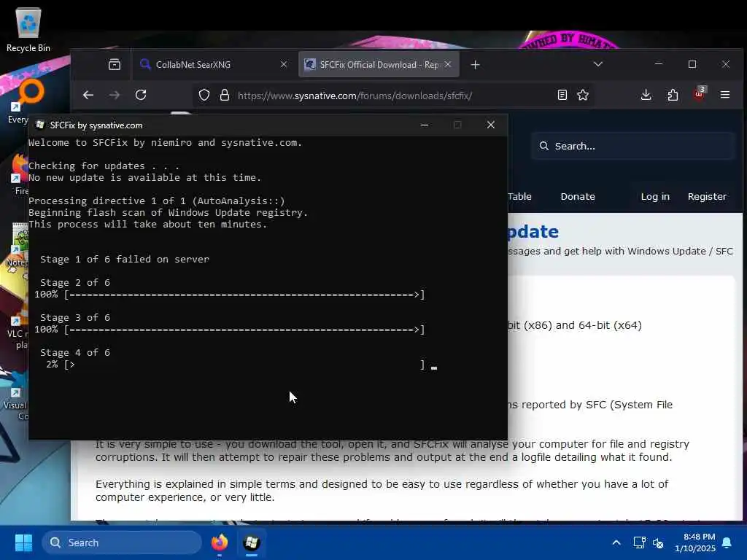747x560 pixels.
Task: Click the network status tray icon
Action: pyautogui.click(x=639, y=542)
